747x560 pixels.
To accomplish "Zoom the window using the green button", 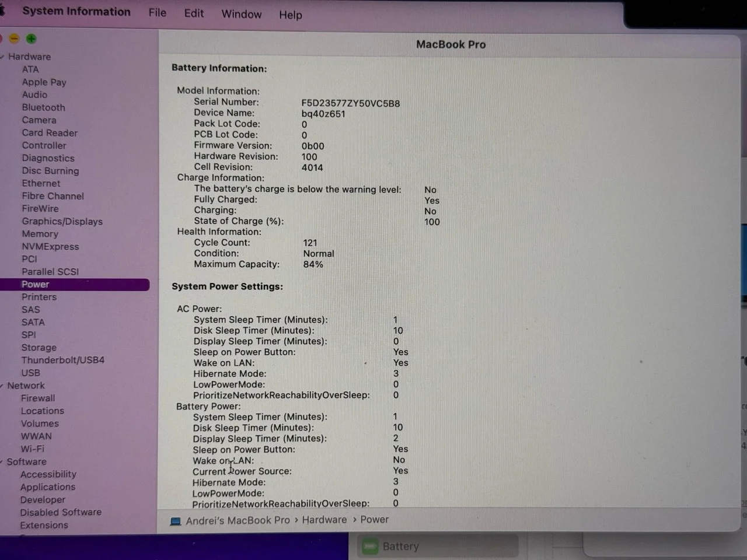I will point(32,38).
